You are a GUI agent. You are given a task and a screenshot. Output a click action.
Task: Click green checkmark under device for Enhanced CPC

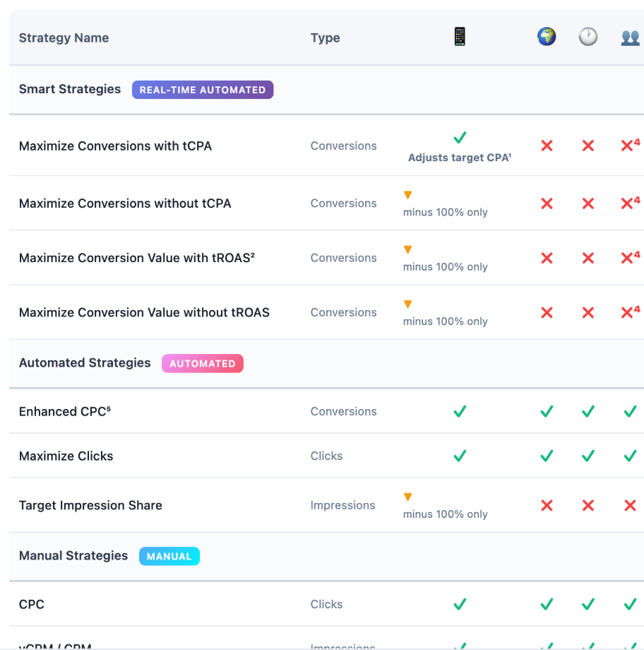coord(460,411)
